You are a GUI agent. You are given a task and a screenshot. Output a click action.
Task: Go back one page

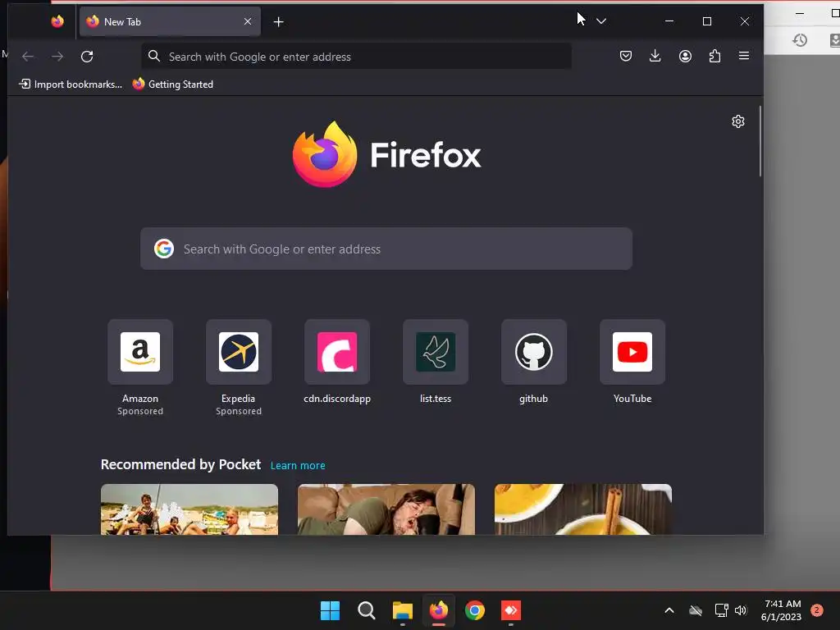[x=28, y=57]
